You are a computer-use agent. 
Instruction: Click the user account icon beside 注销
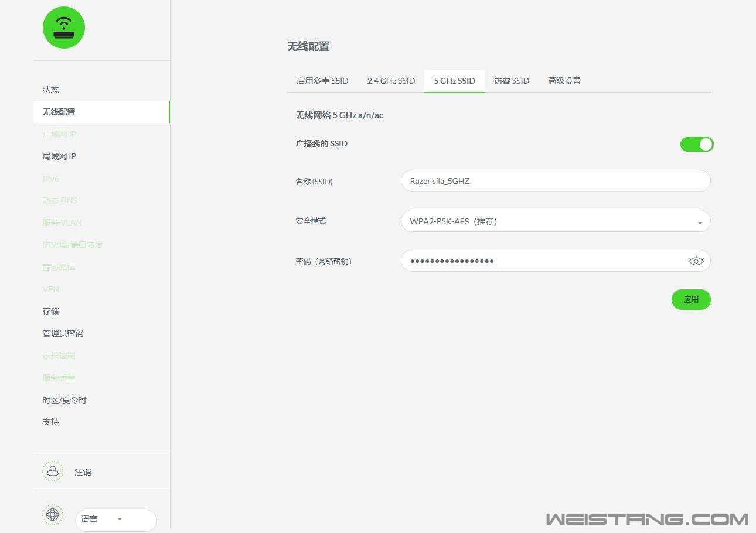(x=52, y=471)
